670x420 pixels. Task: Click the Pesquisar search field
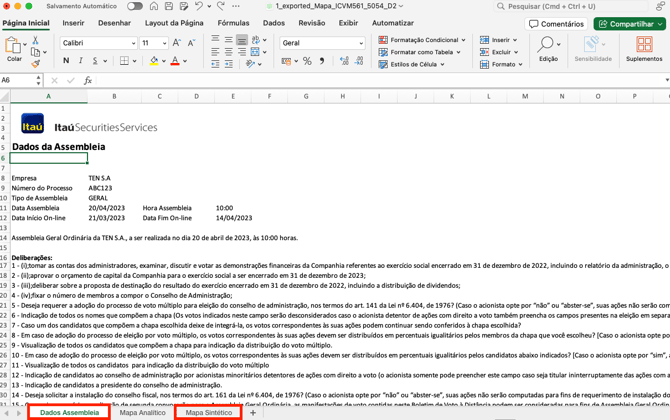pyautogui.click(x=580, y=6)
